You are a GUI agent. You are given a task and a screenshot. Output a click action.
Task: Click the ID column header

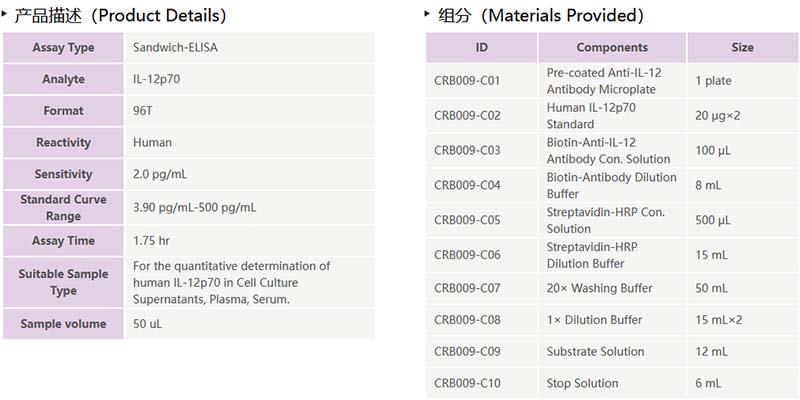coord(482,47)
